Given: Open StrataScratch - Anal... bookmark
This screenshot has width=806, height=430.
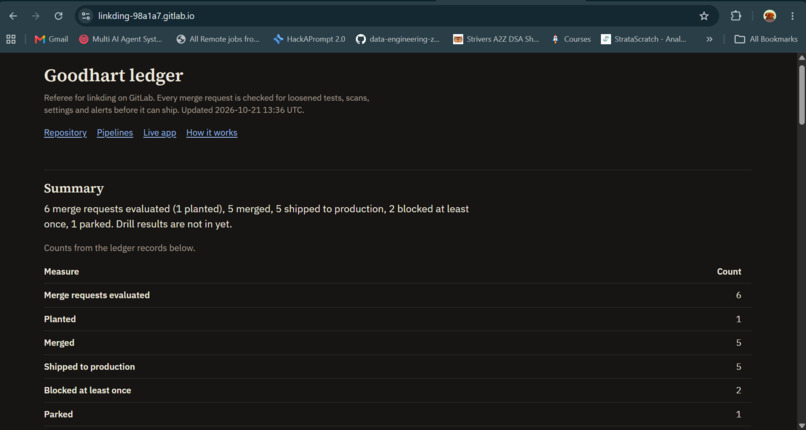Looking at the screenshot, I should (x=644, y=39).
